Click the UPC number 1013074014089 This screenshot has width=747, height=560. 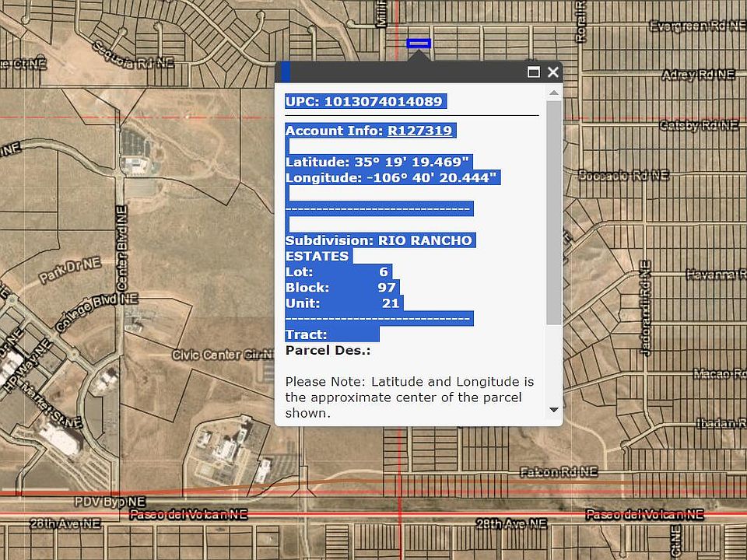point(383,101)
